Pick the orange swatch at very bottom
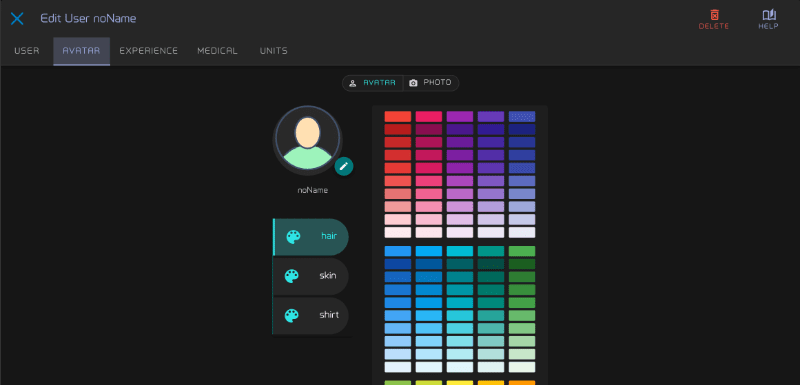The image size is (800, 385). [x=522, y=382]
